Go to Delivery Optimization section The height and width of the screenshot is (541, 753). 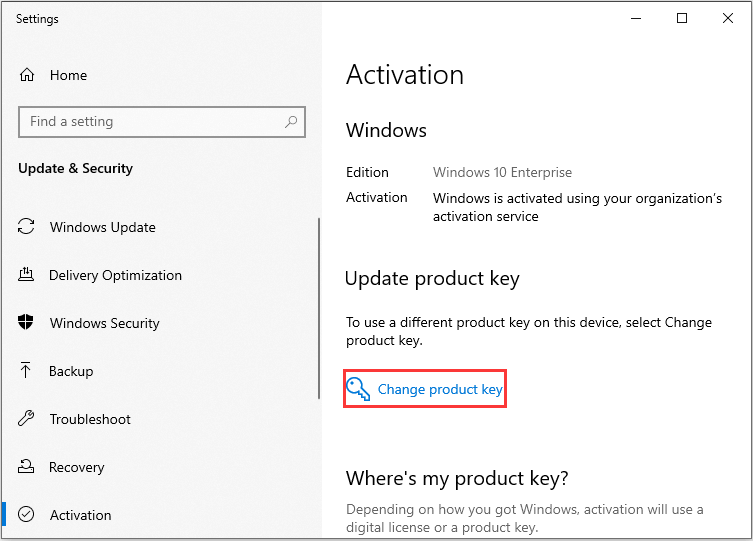point(115,275)
